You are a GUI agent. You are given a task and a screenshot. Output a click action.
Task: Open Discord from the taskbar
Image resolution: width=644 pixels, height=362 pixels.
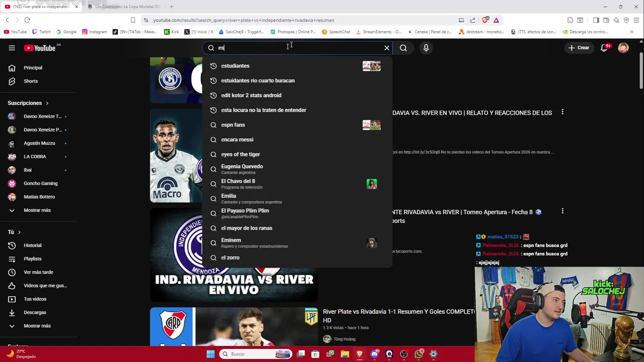coord(374,354)
